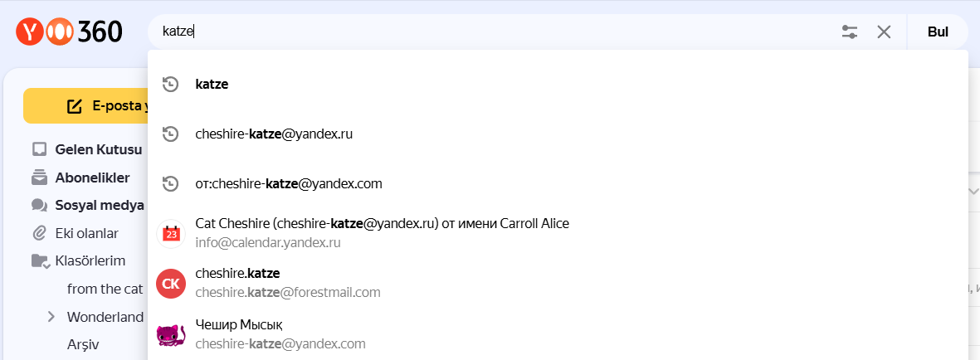Click history clock icon beside 'katze'
The image size is (980, 360).
click(x=170, y=84)
